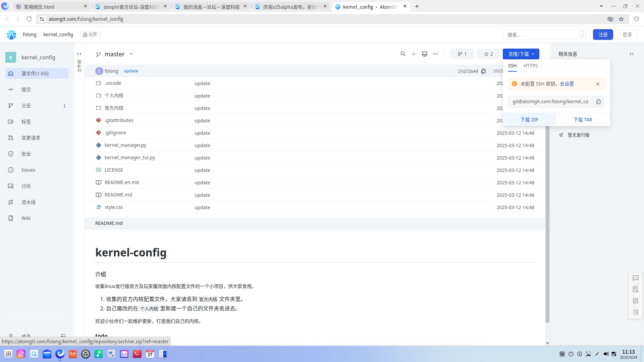Open 流水线 in the sidebar
This screenshot has height=362, width=644.
[37, 202]
